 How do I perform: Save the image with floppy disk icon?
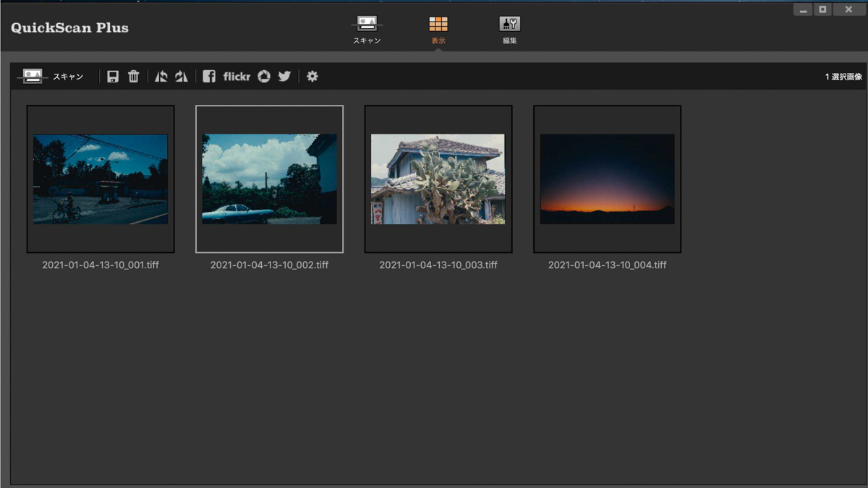click(113, 77)
